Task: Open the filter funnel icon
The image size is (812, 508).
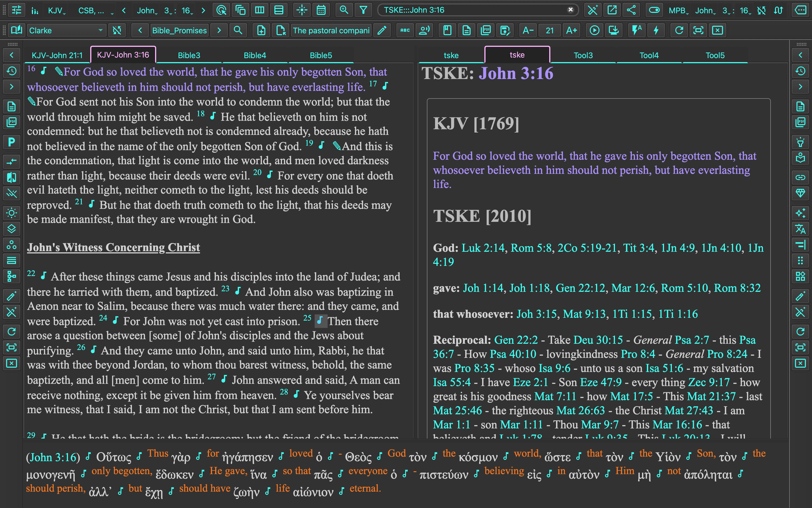Action: point(363,10)
